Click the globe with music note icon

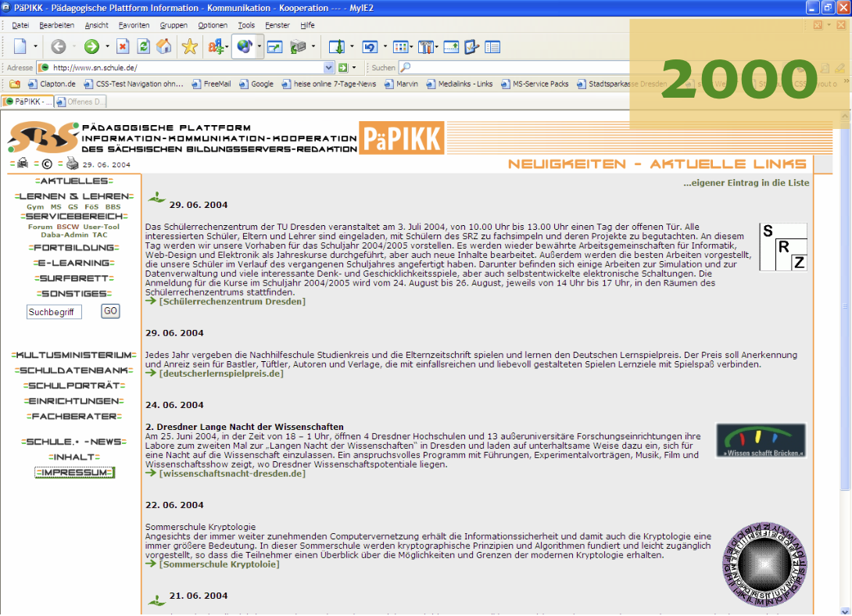pyautogui.click(x=244, y=47)
